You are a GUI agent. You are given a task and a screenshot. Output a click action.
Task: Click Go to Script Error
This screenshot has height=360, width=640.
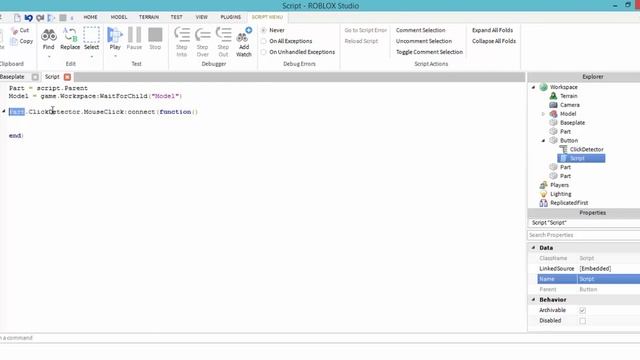pyautogui.click(x=365, y=30)
